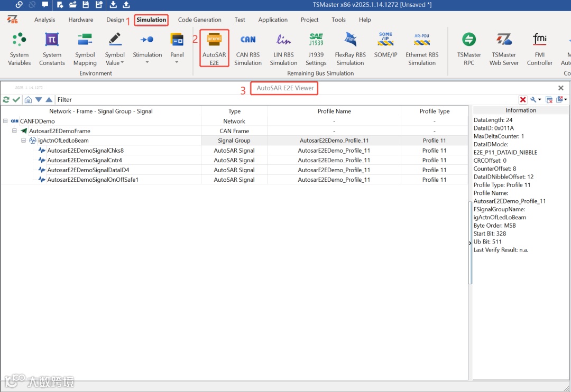The height and width of the screenshot is (392, 571).
Task: Open the Help tab
Action: [x=365, y=20]
